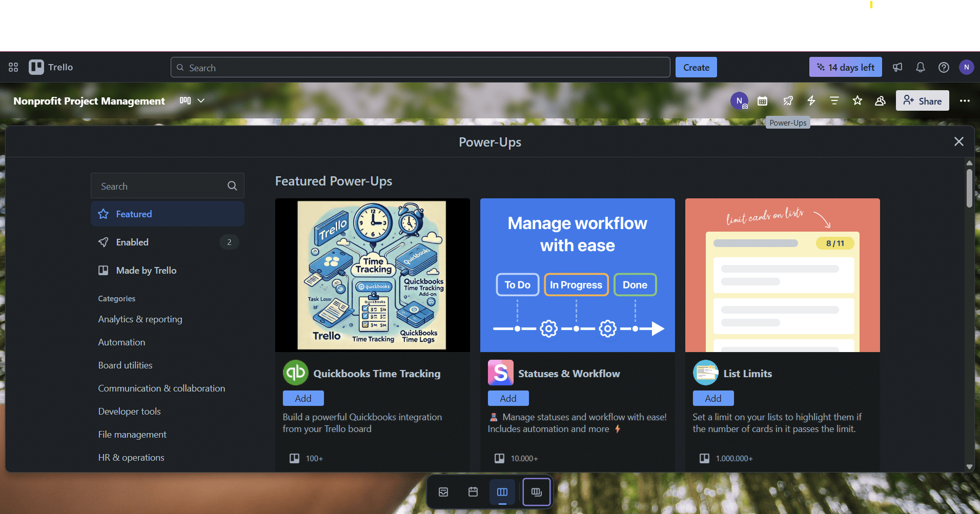Click the Featured Power-Ups heading

coord(334,181)
